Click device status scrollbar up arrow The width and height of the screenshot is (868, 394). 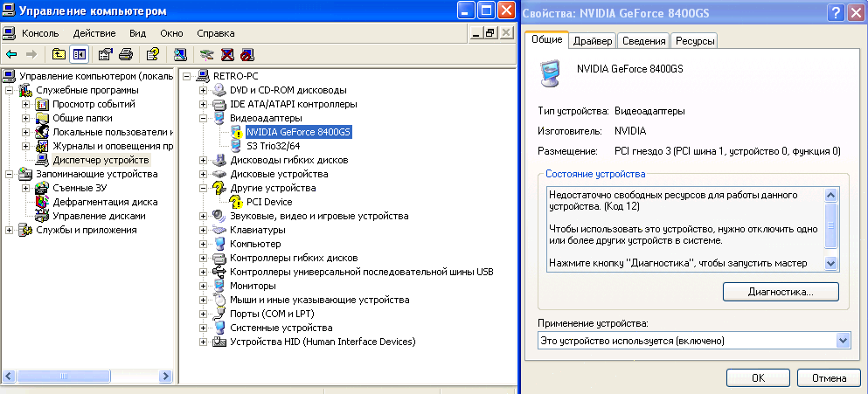[x=830, y=195]
